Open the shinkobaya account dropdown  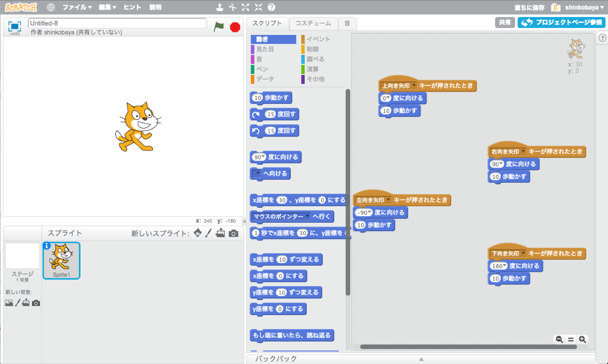point(584,7)
